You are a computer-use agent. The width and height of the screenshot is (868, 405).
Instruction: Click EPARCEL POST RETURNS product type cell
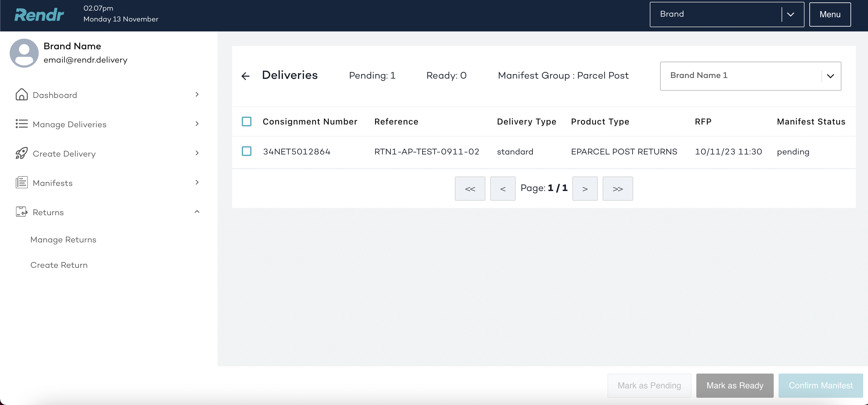pos(624,152)
